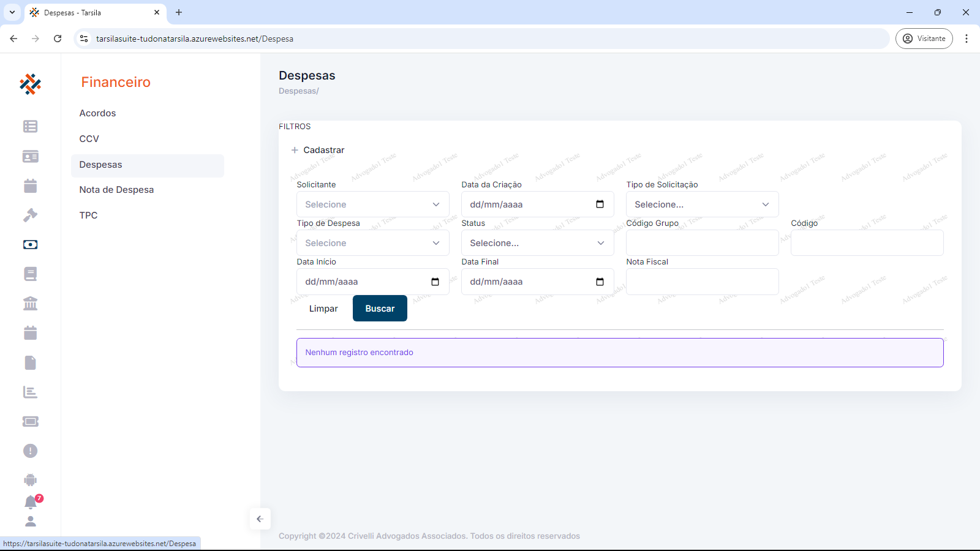980x551 pixels.
Task: Collapse the sidebar with the arrow button
Action: point(260,519)
